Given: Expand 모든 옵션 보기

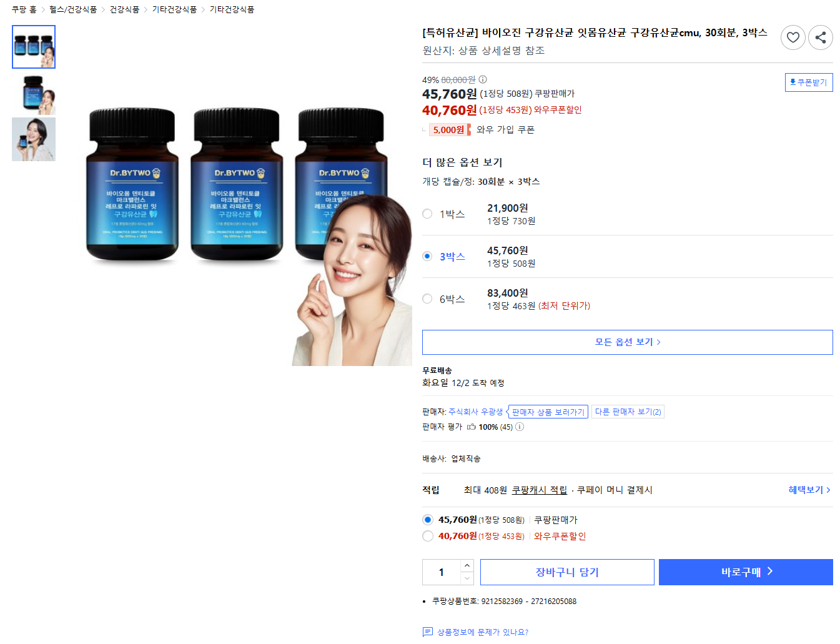Looking at the screenshot, I should coord(628,342).
